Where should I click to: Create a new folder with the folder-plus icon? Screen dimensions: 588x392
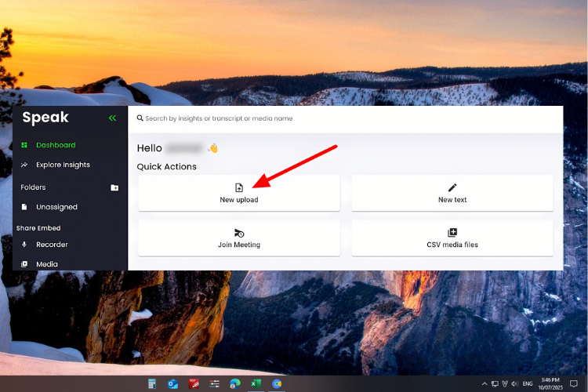[x=114, y=187]
